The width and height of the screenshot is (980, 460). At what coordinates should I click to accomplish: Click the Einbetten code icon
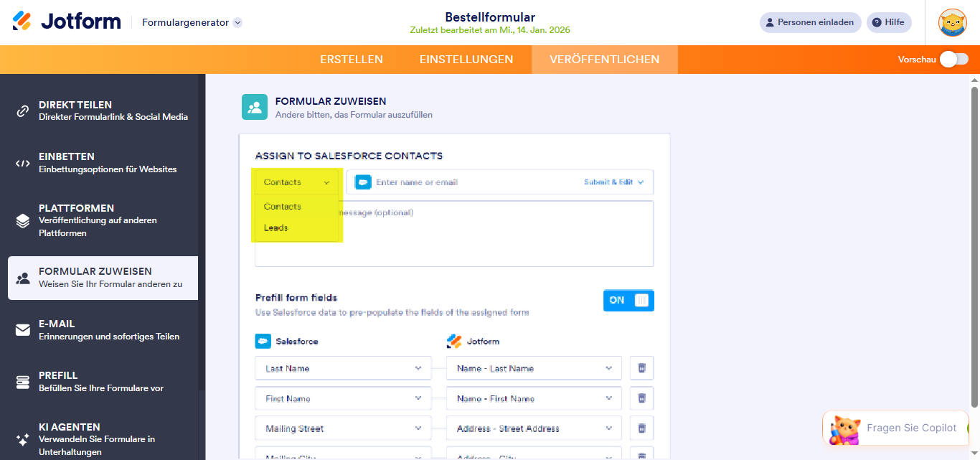[x=23, y=163]
